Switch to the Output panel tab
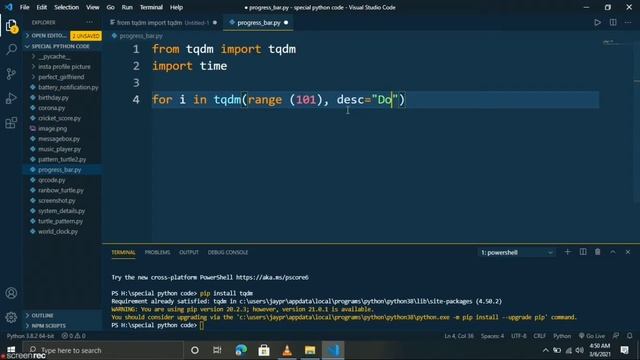 click(x=189, y=252)
